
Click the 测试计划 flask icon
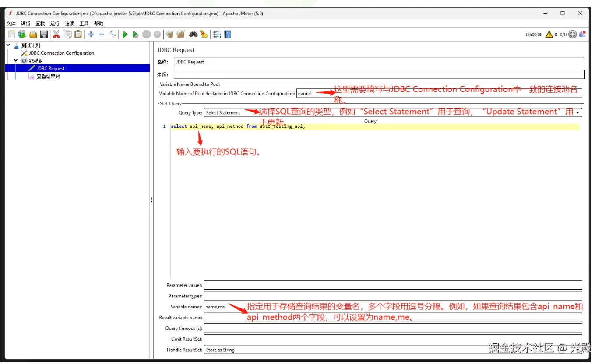pos(16,45)
